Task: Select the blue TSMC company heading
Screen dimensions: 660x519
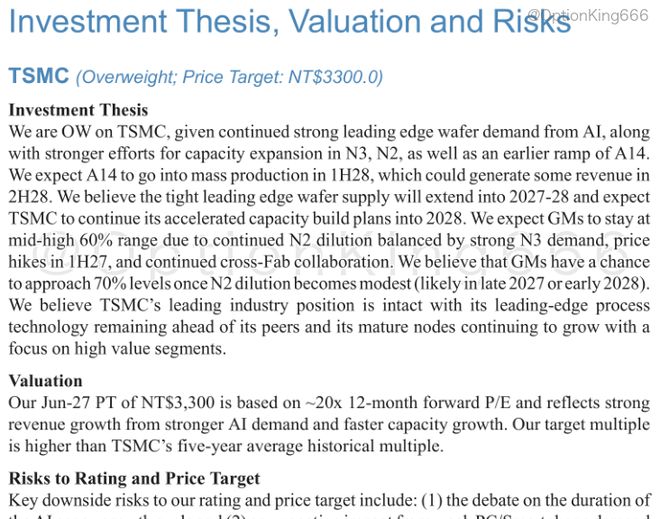Action: [x=39, y=76]
